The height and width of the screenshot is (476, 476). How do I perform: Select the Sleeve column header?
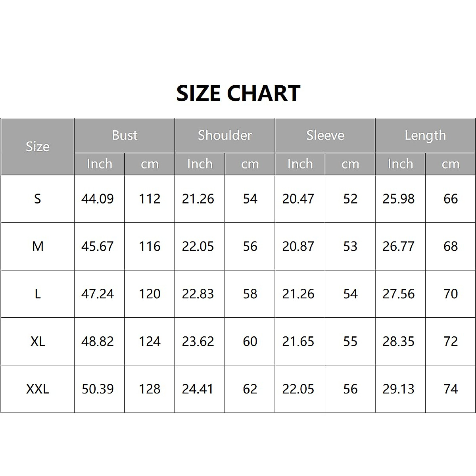325,135
